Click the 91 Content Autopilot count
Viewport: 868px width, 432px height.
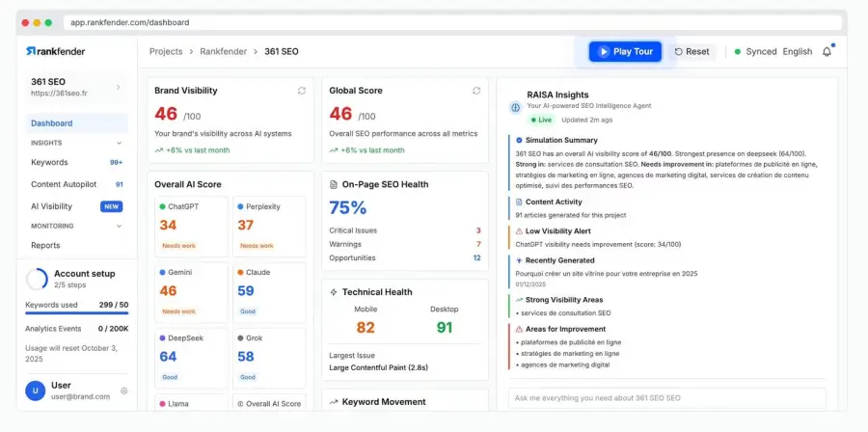(x=119, y=185)
